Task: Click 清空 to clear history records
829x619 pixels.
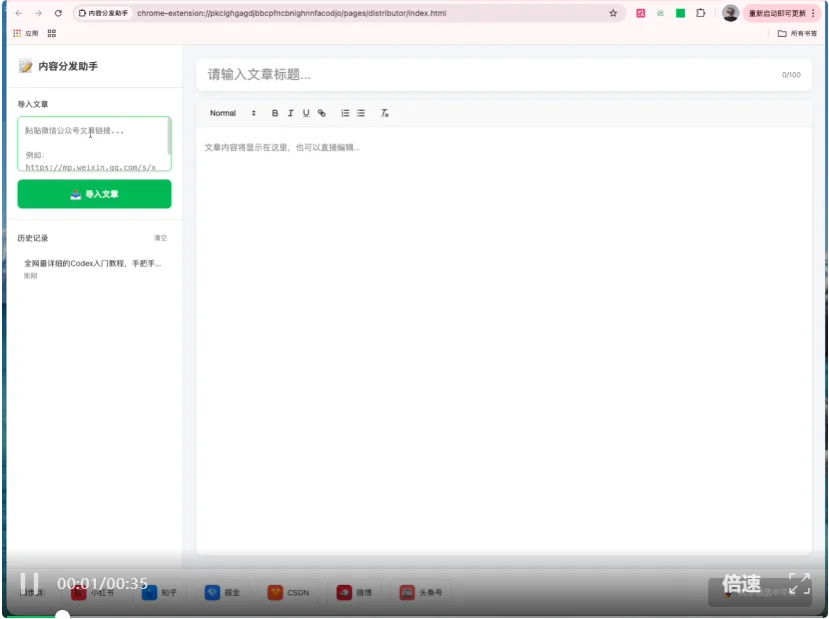Action: pos(160,238)
